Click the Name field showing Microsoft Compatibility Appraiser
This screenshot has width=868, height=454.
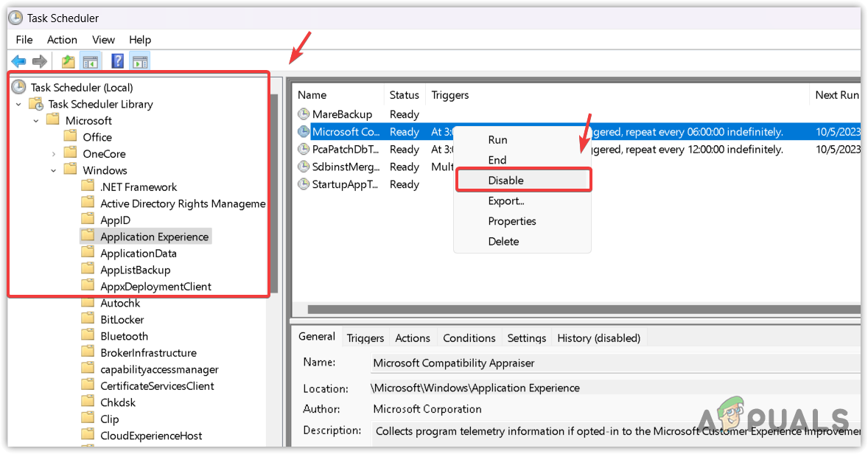point(615,363)
